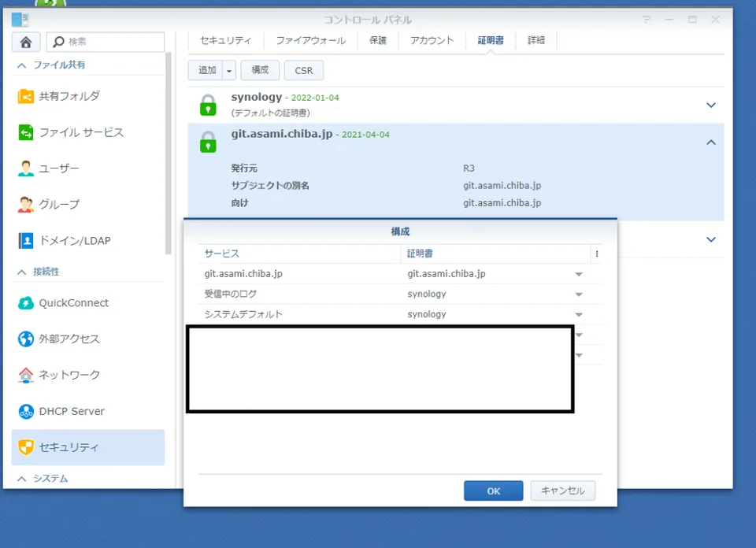Open External Access globe icon
The height and width of the screenshot is (548, 756).
pos(25,339)
